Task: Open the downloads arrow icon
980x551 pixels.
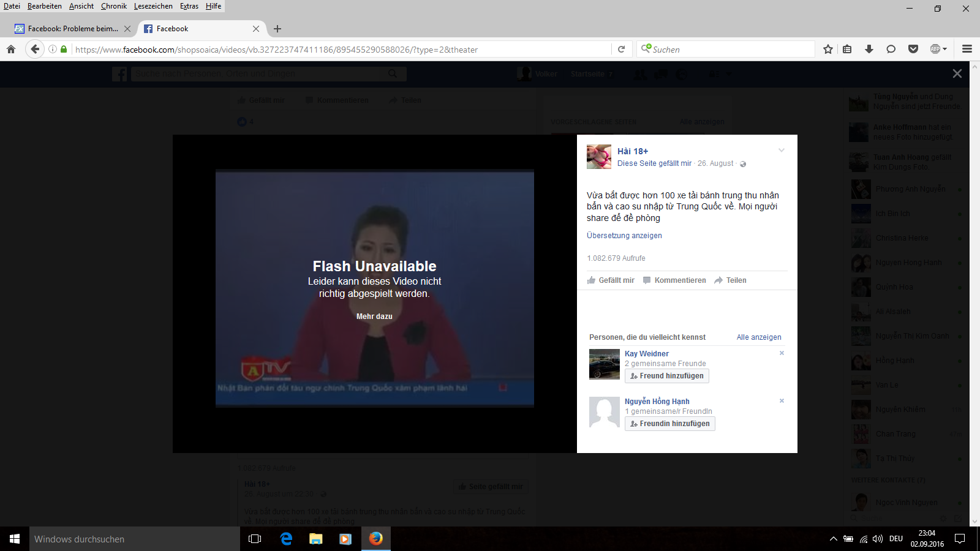Action: [x=869, y=49]
